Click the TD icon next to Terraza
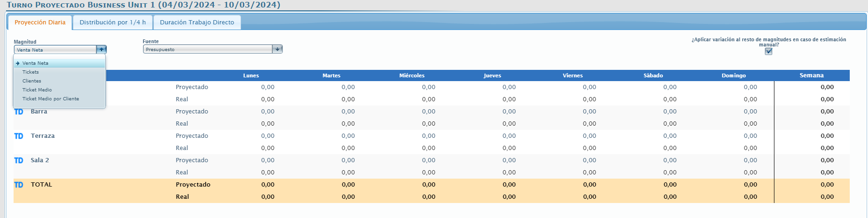 click(x=19, y=136)
